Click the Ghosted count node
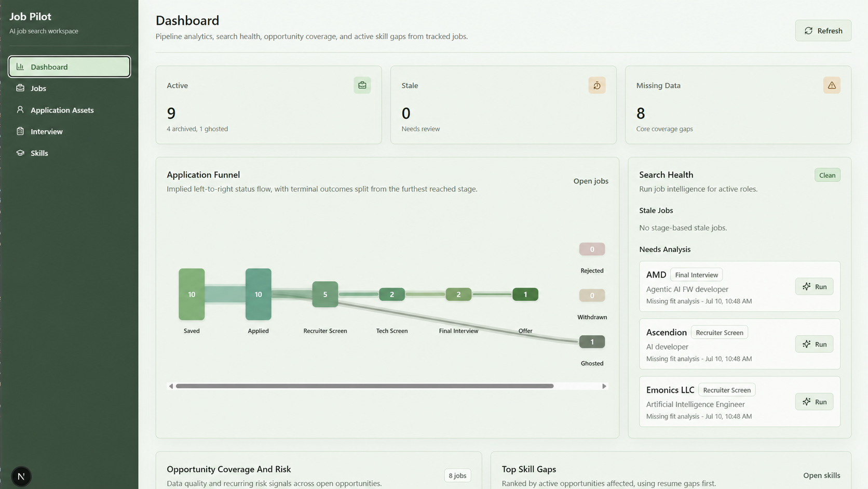 point(592,341)
